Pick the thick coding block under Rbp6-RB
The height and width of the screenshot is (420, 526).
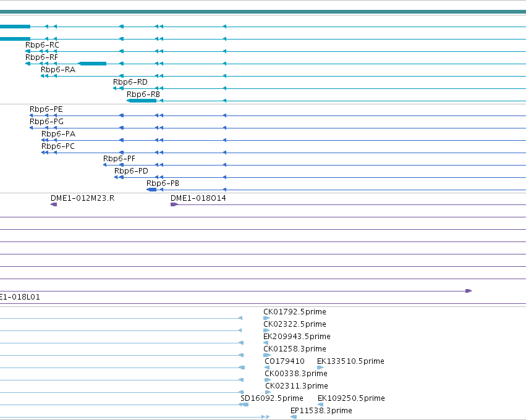point(142,101)
